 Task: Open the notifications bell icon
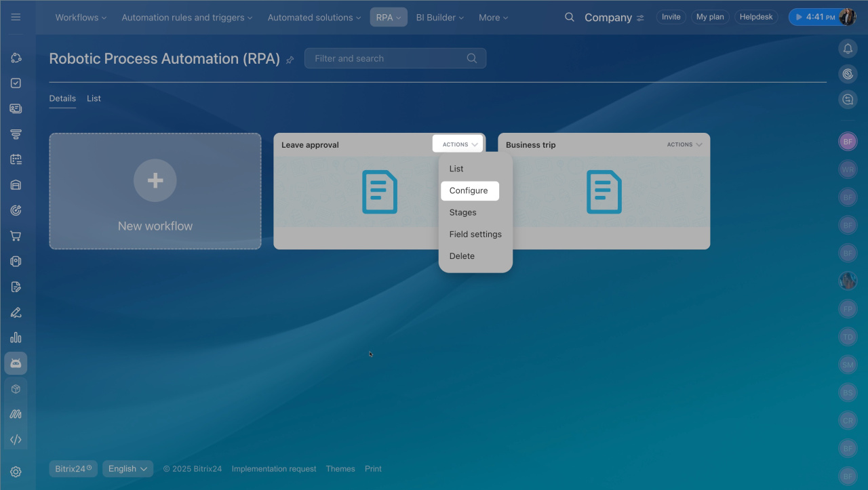point(848,49)
